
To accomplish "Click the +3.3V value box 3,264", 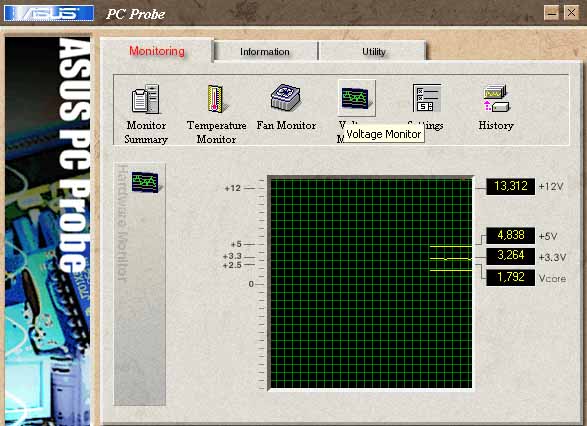I will pos(510,256).
